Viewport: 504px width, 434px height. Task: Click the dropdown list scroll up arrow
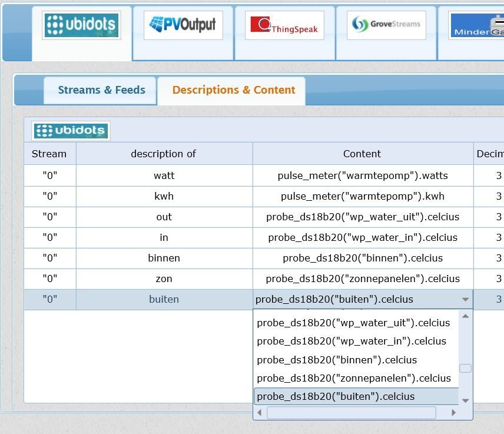[x=465, y=316]
